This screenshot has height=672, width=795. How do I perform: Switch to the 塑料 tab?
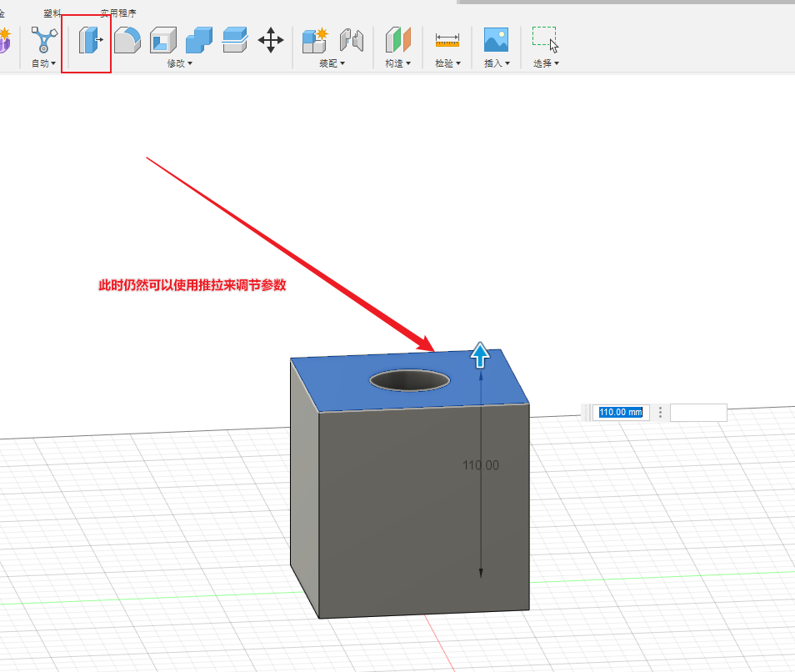pyautogui.click(x=52, y=13)
